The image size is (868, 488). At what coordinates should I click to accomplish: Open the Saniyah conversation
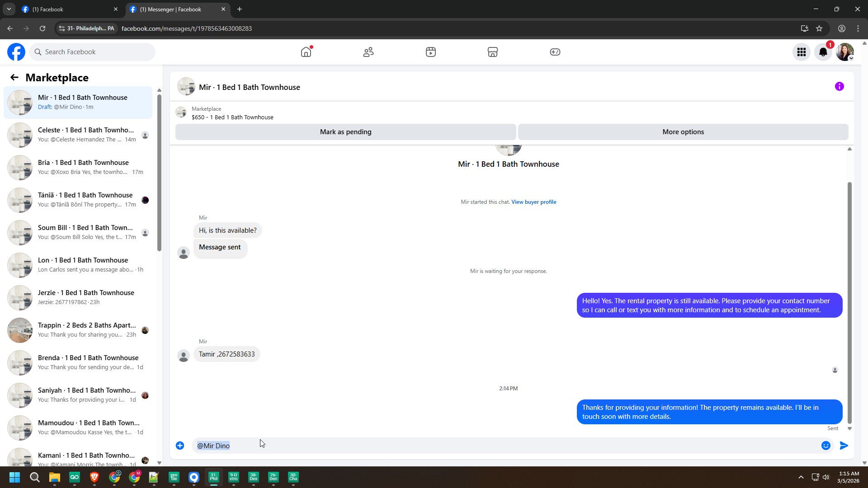coord(78,395)
